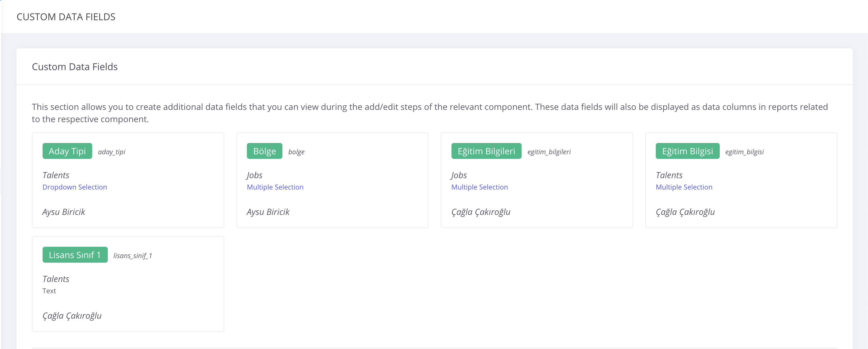Click the bolge field key text
The height and width of the screenshot is (349, 868).
[296, 152]
